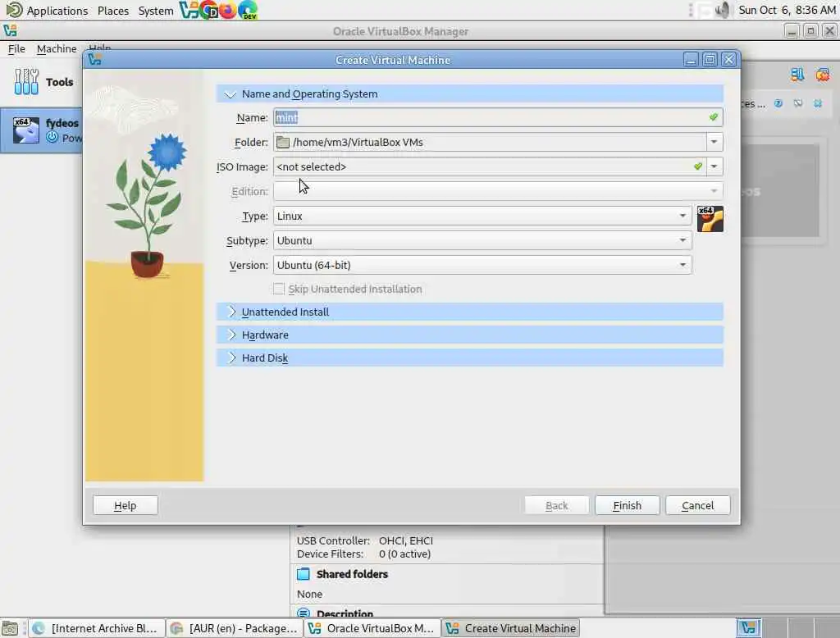
Task: Switch to Internet Archive taskbar window
Action: click(x=97, y=628)
